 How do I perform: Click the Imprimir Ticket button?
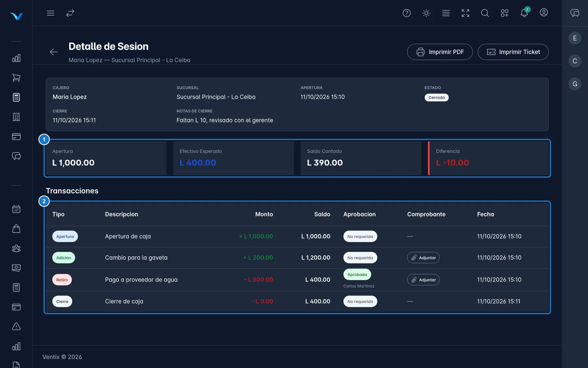tap(513, 52)
